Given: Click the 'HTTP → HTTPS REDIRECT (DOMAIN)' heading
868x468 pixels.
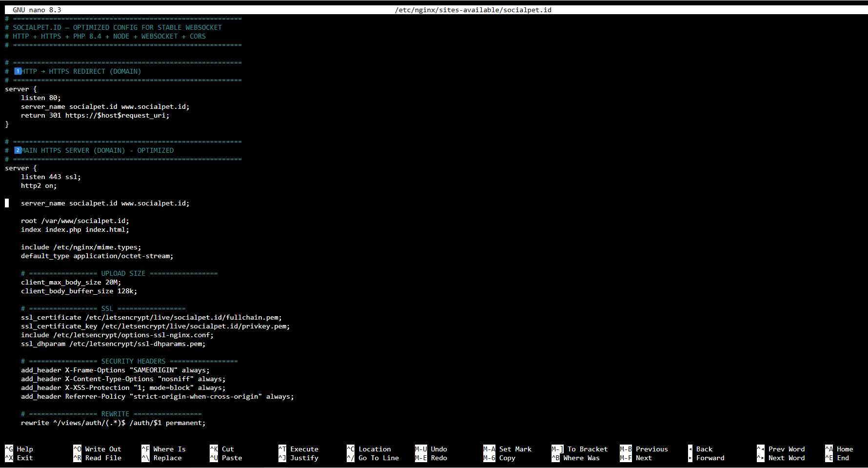Looking at the screenshot, I should coord(73,71).
